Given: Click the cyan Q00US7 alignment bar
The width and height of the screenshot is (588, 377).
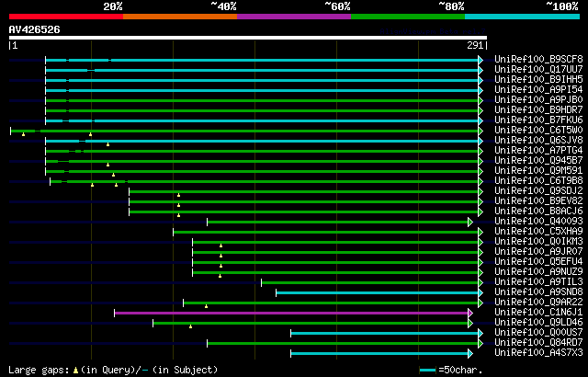Looking at the screenshot, I should [x=384, y=333].
